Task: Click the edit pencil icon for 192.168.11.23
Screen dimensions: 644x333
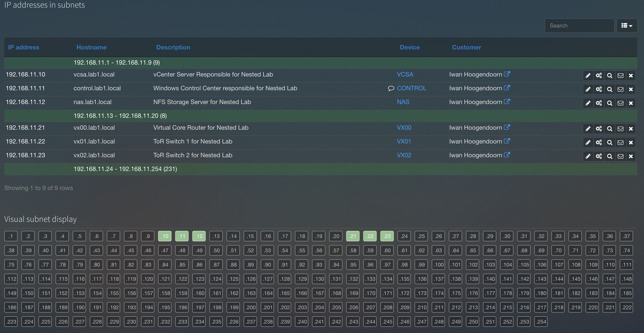Action: pos(588,156)
